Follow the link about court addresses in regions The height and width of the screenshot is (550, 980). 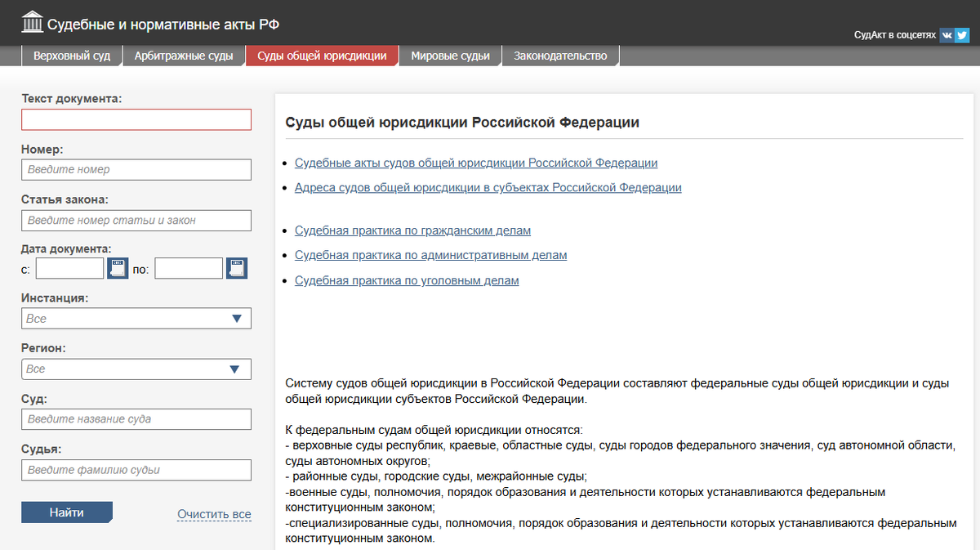(488, 187)
